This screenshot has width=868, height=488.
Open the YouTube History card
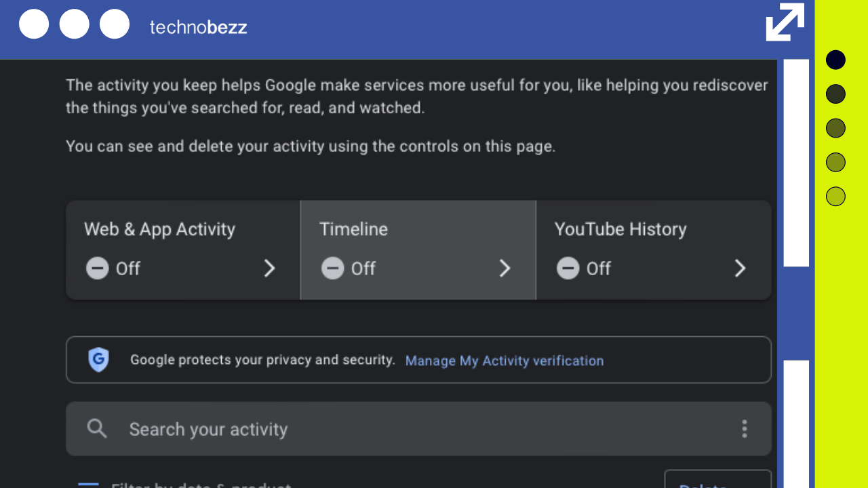click(x=654, y=249)
